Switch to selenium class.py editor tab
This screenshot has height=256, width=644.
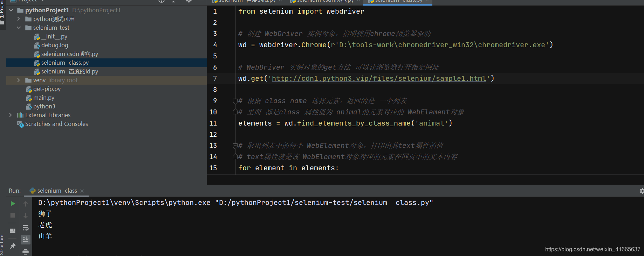398,1
